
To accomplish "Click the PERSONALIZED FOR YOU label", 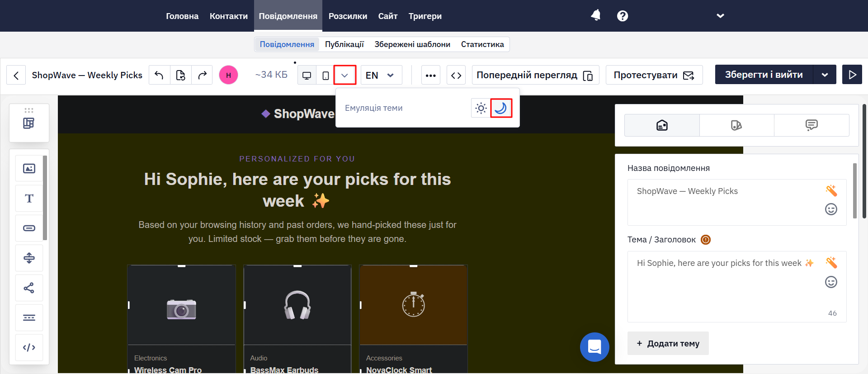I will [x=297, y=159].
